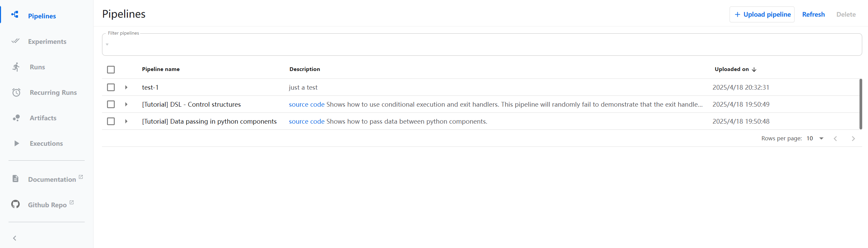
Task: Open Experiments via its checkmark icon
Action: (x=15, y=41)
